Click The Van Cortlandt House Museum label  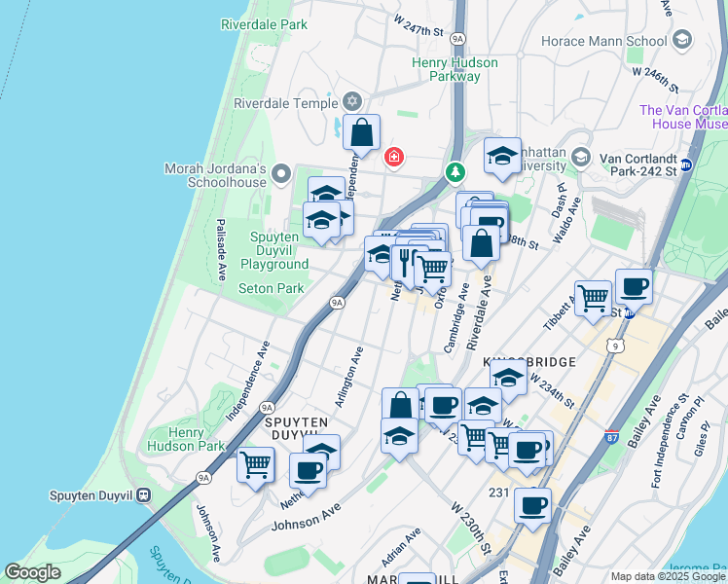pos(683,117)
